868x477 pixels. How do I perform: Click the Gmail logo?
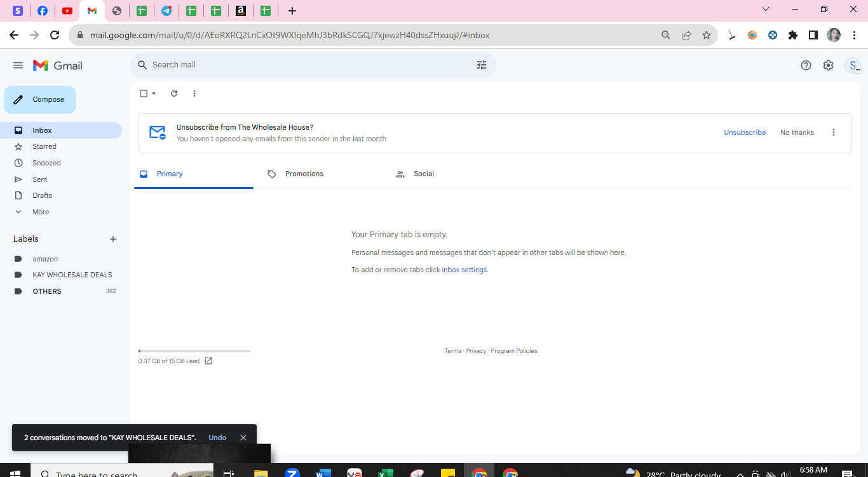coord(58,66)
